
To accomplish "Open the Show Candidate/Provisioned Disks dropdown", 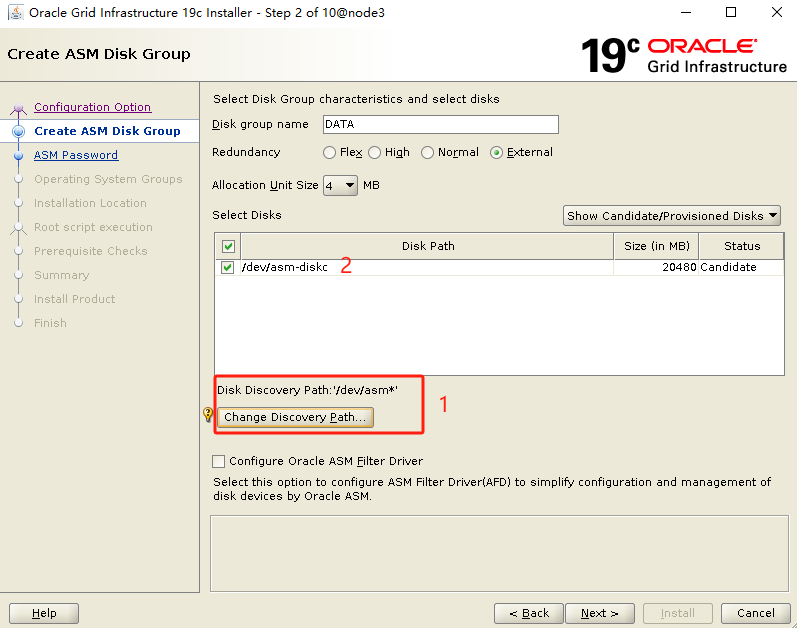I will pyautogui.click(x=671, y=216).
